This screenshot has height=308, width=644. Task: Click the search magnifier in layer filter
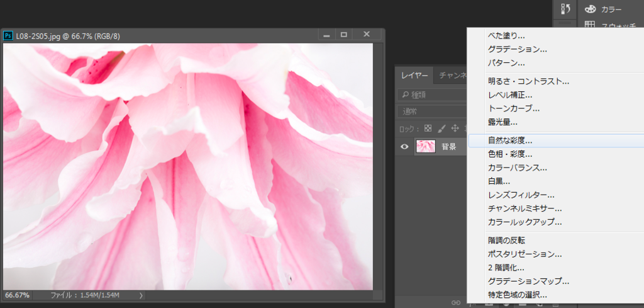(406, 95)
